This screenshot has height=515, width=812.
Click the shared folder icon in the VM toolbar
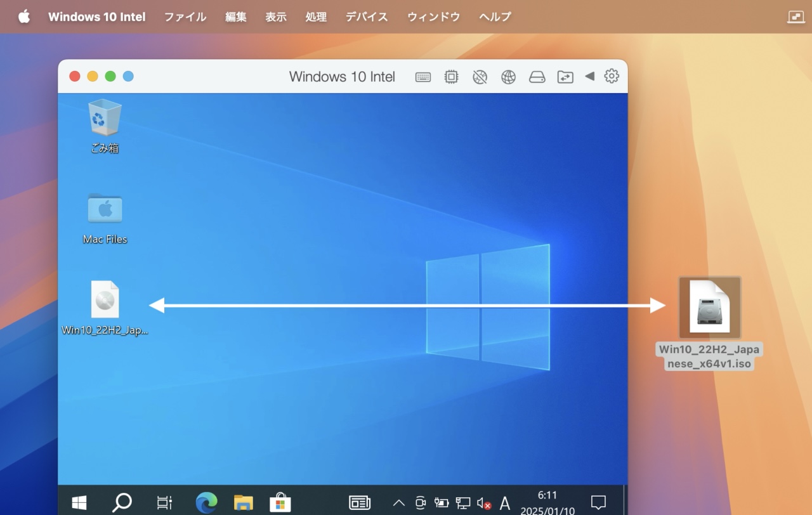point(565,77)
